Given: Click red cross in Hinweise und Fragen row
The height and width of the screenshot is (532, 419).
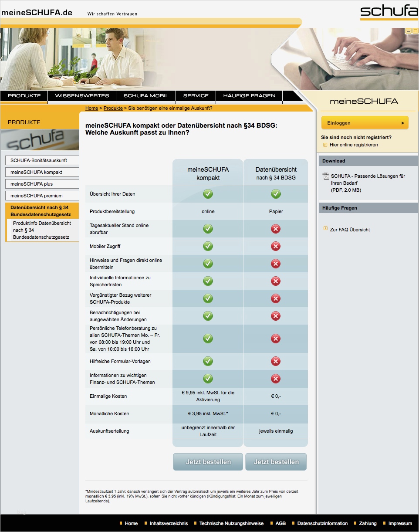Looking at the screenshot, I should click(276, 264).
